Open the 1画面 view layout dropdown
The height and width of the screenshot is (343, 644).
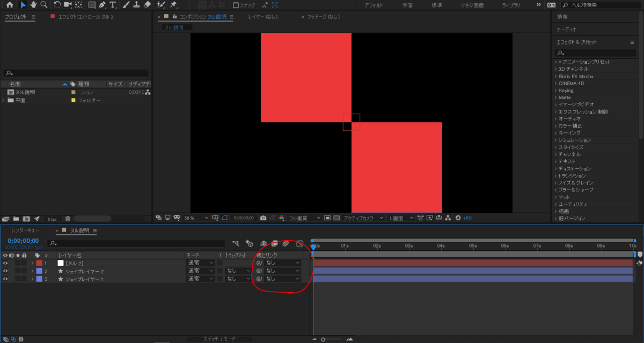(401, 218)
